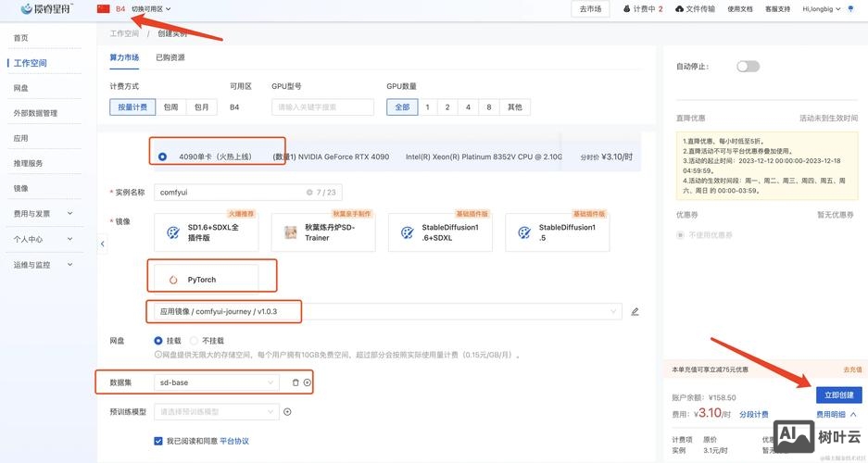Expand the 个人中心 sidebar section
This screenshot has width=868, height=463.
[44, 239]
